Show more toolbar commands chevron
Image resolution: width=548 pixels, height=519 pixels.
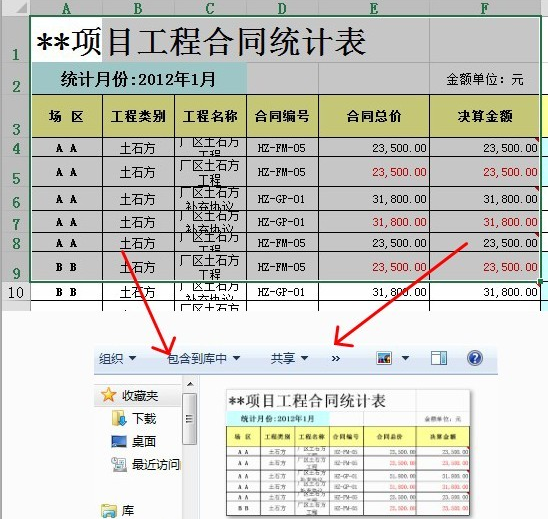(x=336, y=359)
